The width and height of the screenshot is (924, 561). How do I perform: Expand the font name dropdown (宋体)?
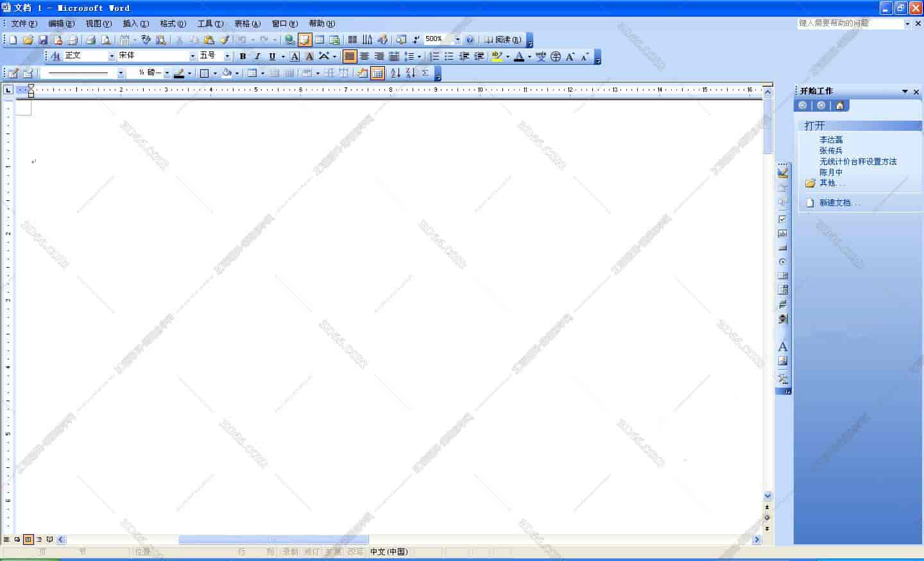[192, 56]
